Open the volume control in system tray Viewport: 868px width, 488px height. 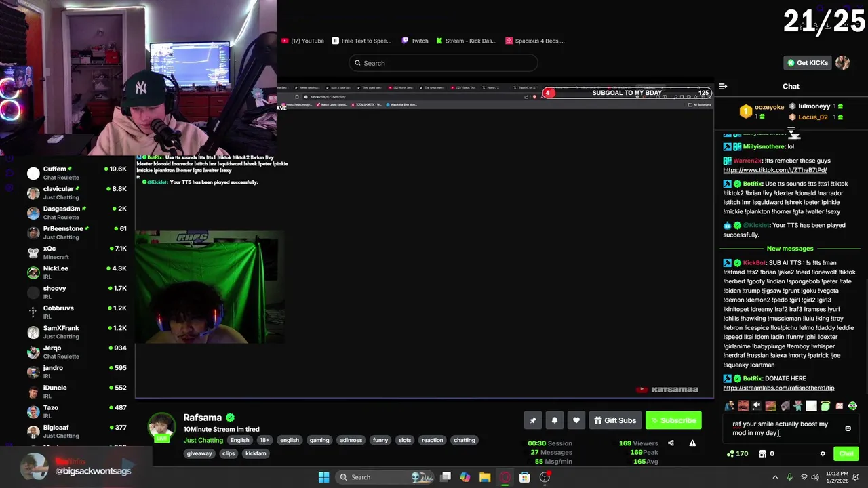tap(816, 477)
